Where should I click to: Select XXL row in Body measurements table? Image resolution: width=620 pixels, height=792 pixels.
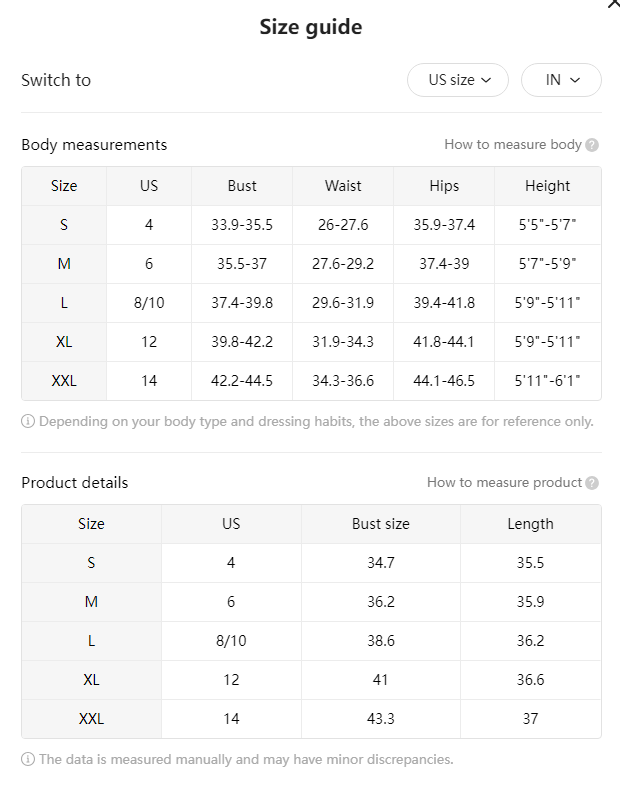311,381
